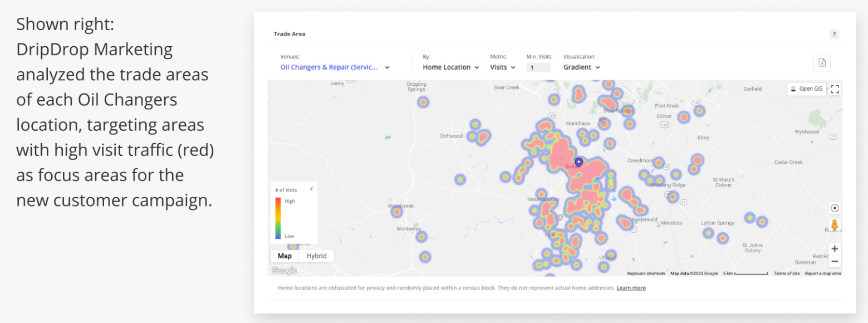Click the Pilot Knob map label

point(666,105)
